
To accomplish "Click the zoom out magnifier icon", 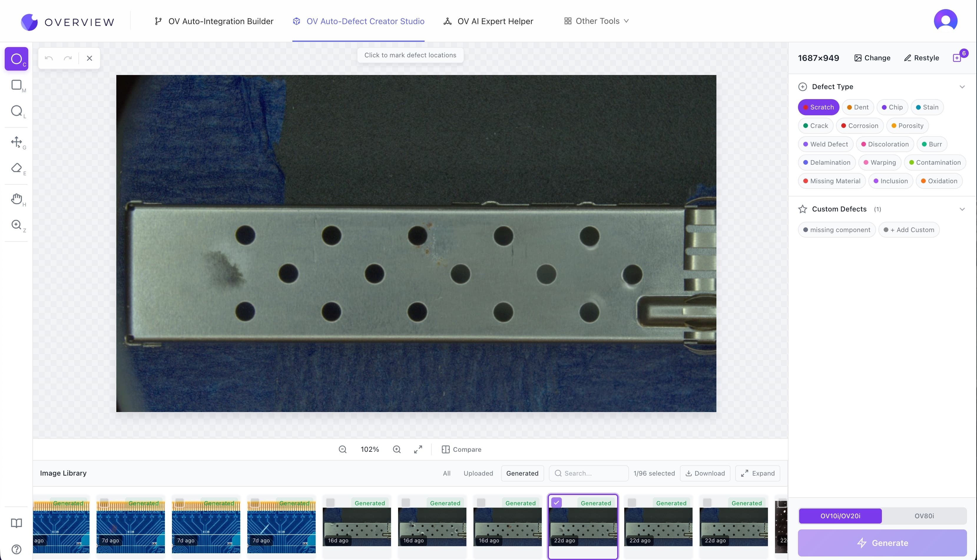I will pyautogui.click(x=342, y=449).
